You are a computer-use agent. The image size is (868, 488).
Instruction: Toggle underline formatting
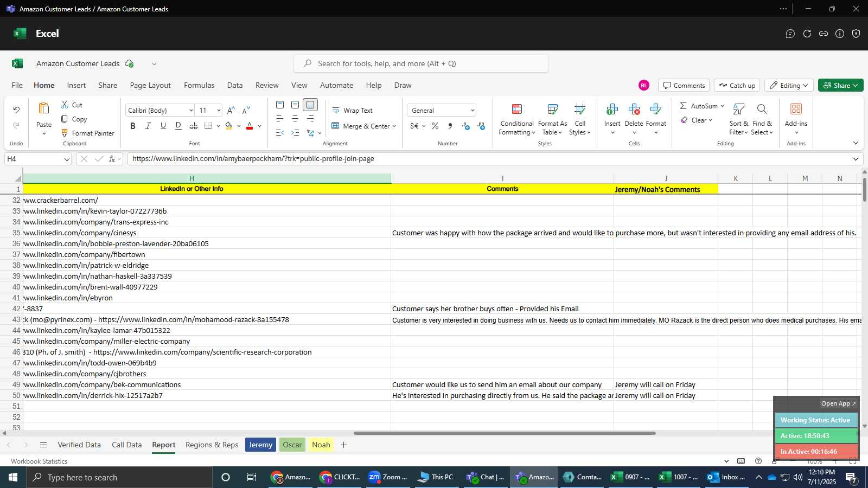pos(163,126)
